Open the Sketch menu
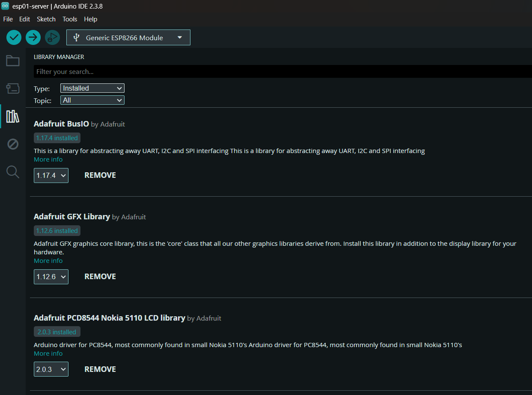Viewport: 532px width, 395px height. coord(46,19)
